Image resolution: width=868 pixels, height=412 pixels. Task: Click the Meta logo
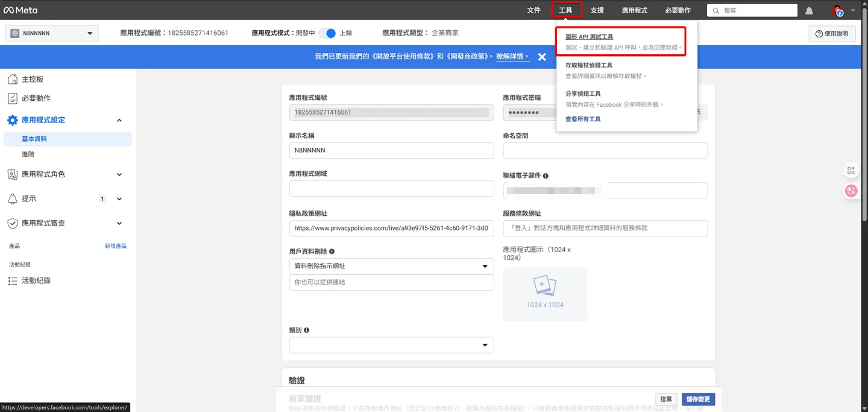20,10
